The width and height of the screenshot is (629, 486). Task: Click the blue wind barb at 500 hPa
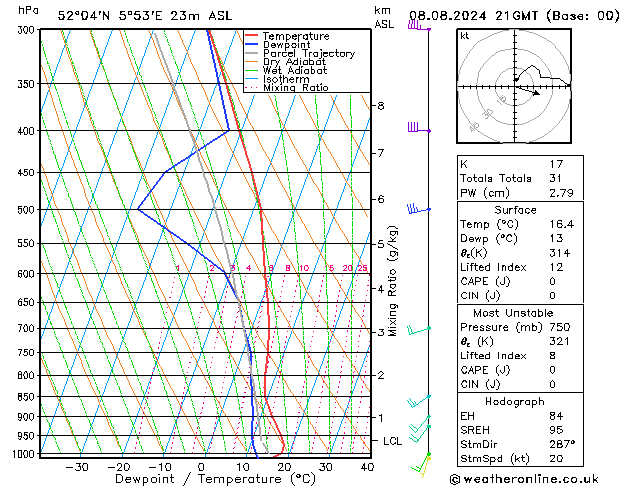click(419, 209)
